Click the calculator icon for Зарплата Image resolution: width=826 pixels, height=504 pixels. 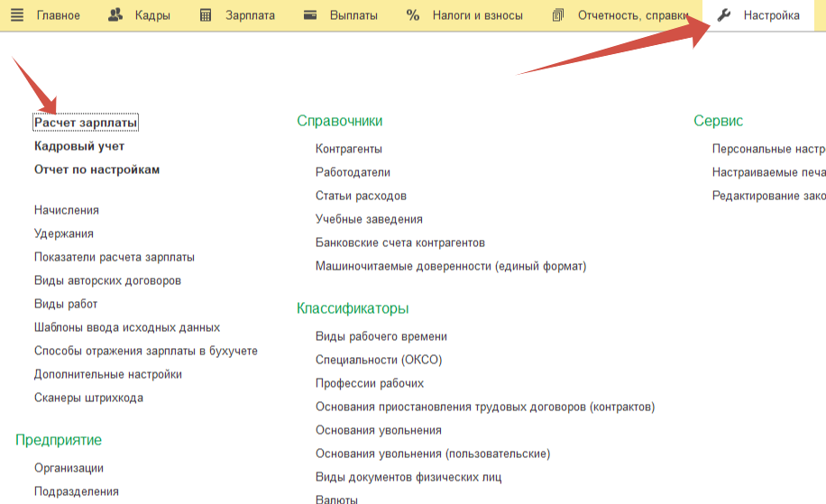pos(206,15)
